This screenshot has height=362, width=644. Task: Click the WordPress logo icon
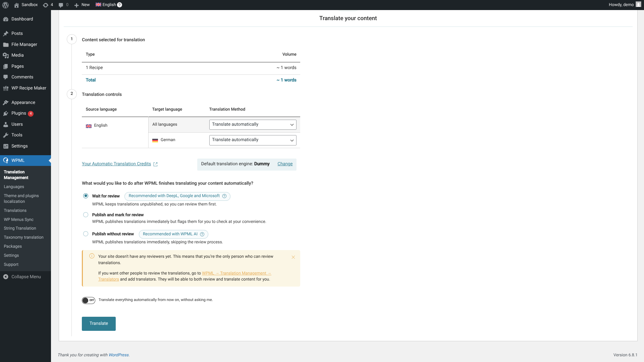(5, 5)
